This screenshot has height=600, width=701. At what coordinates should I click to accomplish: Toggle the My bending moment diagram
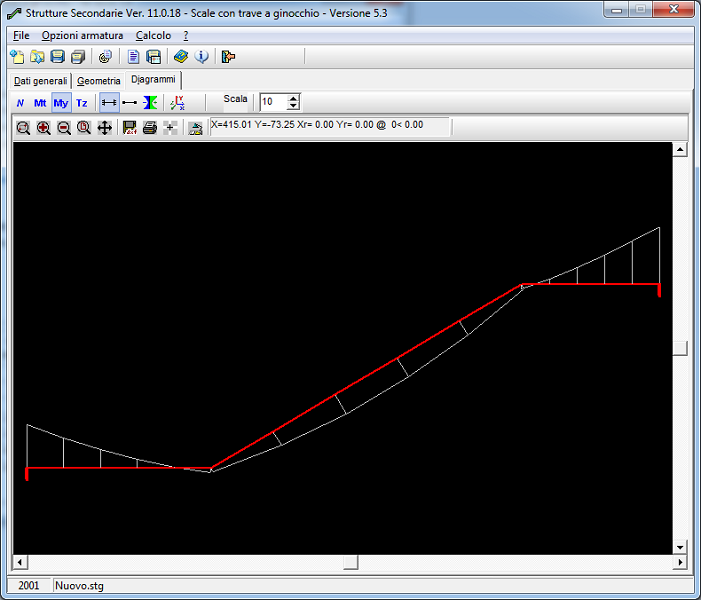(x=61, y=103)
